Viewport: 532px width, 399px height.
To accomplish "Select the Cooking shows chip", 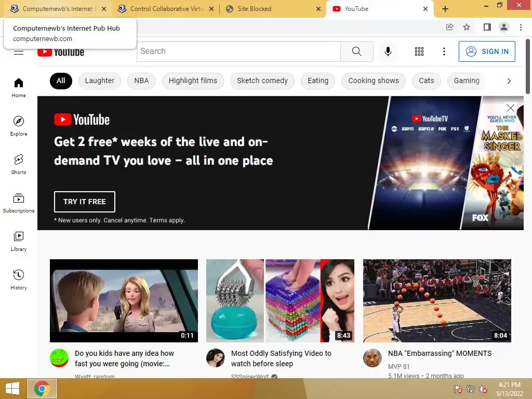I will point(374,81).
